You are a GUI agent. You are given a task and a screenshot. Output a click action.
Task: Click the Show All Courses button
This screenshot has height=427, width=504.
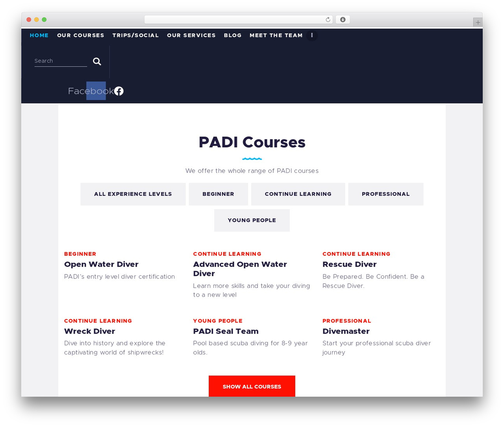point(252,386)
